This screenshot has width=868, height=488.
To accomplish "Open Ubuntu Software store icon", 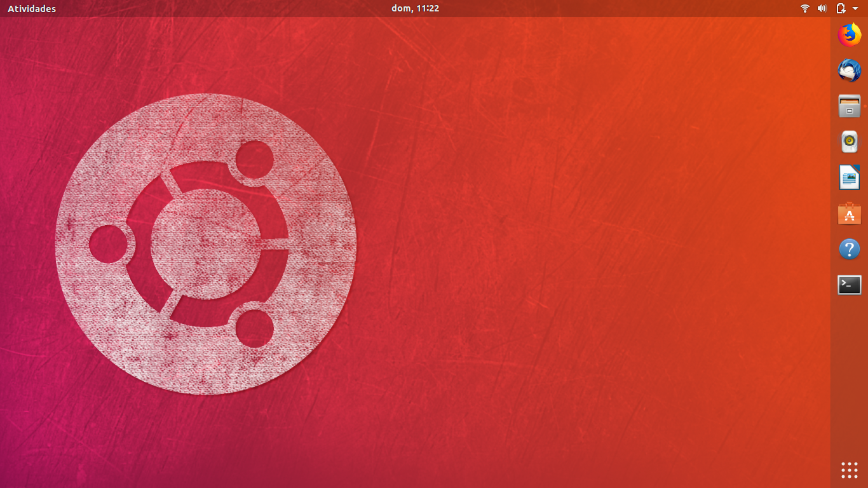I will coord(850,213).
